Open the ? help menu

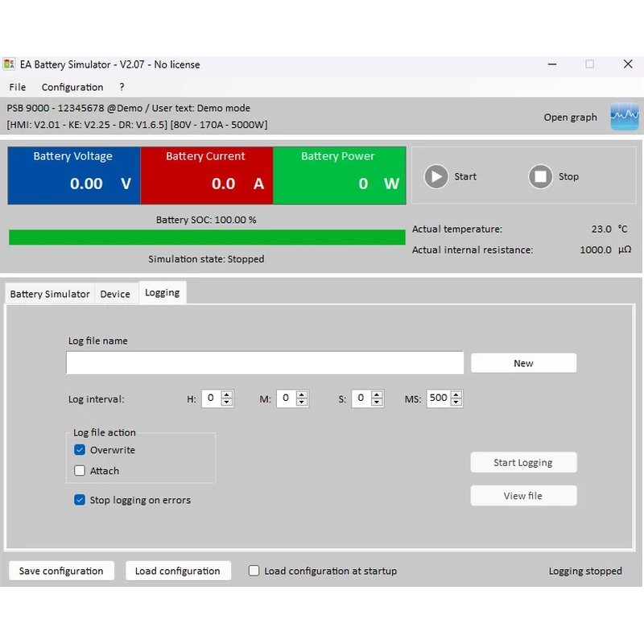(122, 87)
